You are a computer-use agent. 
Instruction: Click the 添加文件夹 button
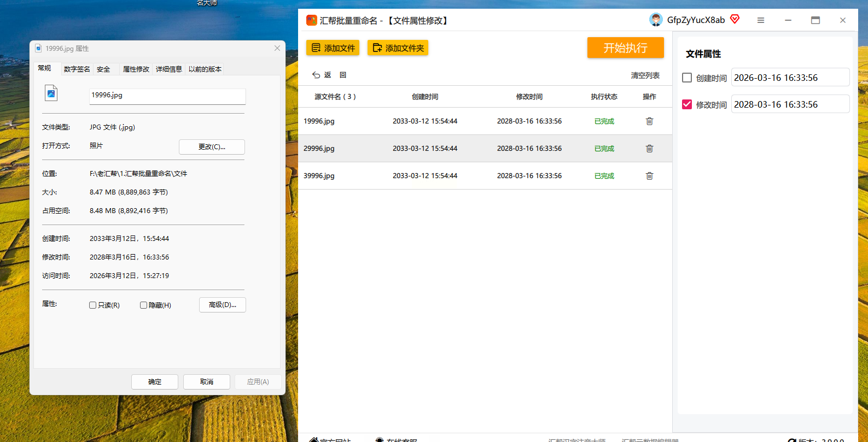tap(398, 48)
